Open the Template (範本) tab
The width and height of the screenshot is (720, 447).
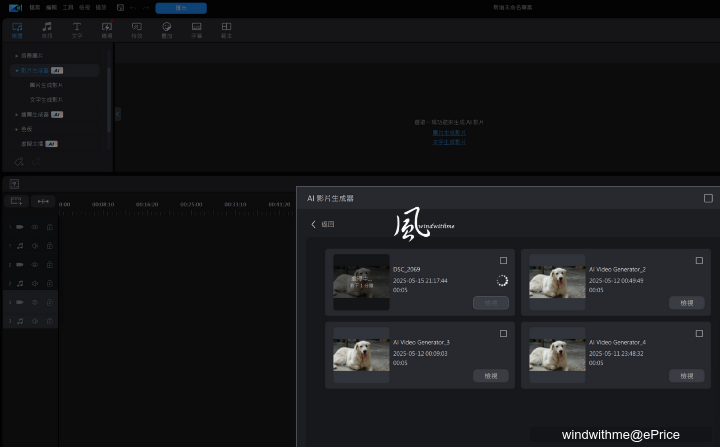(226, 29)
